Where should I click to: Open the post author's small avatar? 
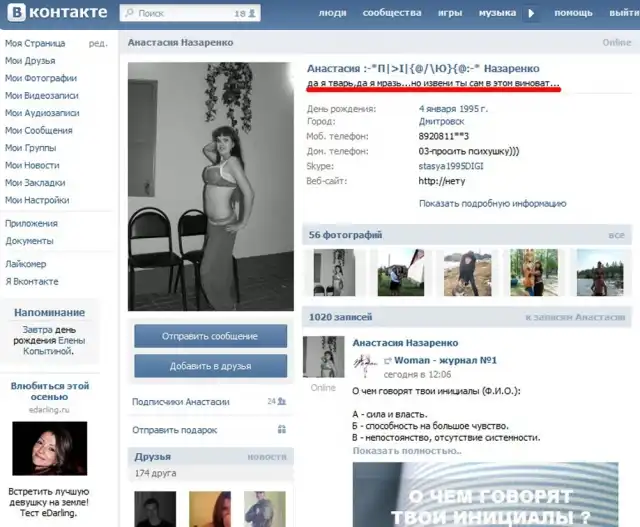323,357
